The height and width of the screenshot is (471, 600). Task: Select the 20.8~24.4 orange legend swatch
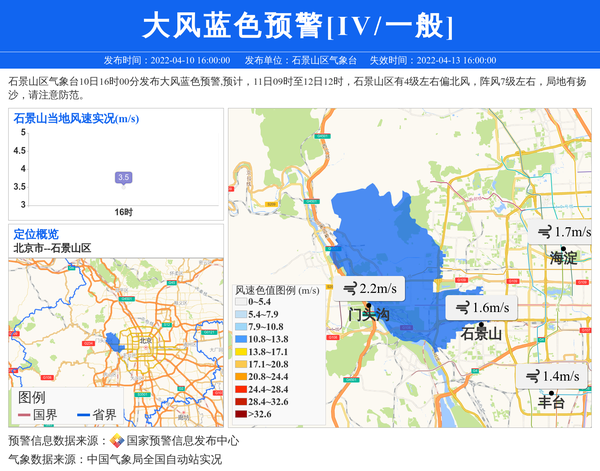pyautogui.click(x=241, y=376)
